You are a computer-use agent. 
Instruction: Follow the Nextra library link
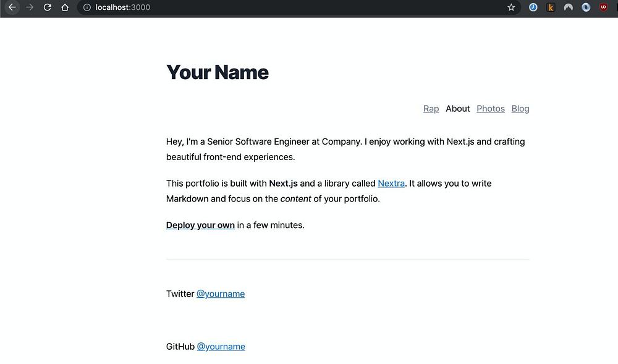(391, 184)
